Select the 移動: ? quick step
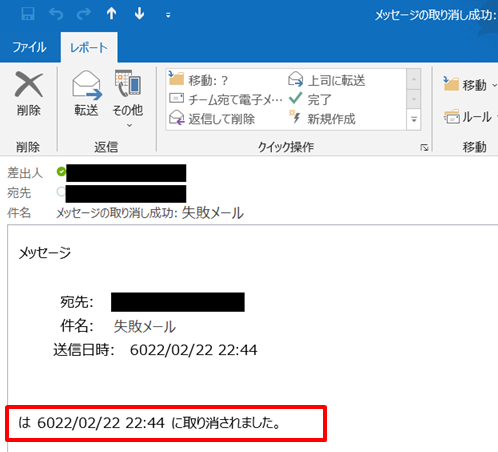The height and width of the screenshot is (452, 498). [x=199, y=80]
